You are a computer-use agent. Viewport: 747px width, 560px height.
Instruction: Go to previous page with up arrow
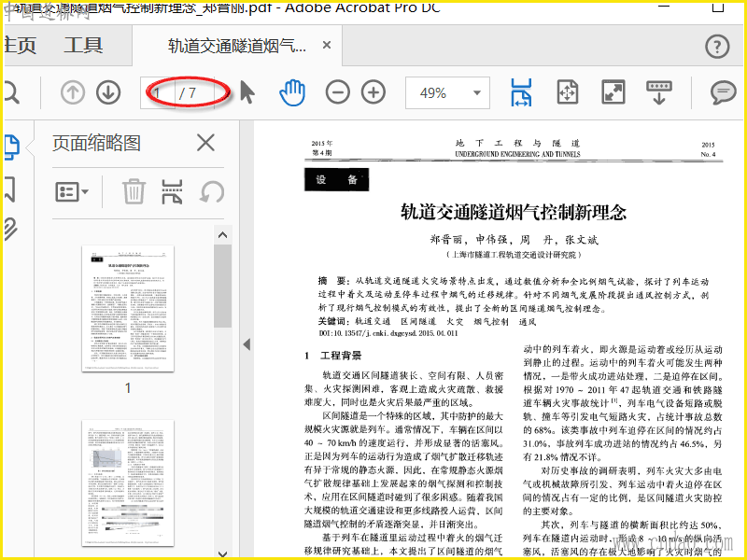73,92
